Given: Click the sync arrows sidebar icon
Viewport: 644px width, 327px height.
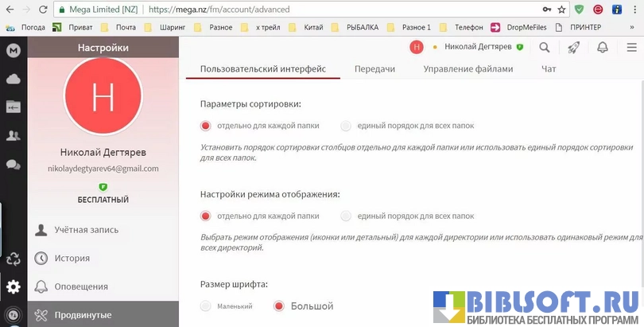Looking at the screenshot, I should coord(13,259).
